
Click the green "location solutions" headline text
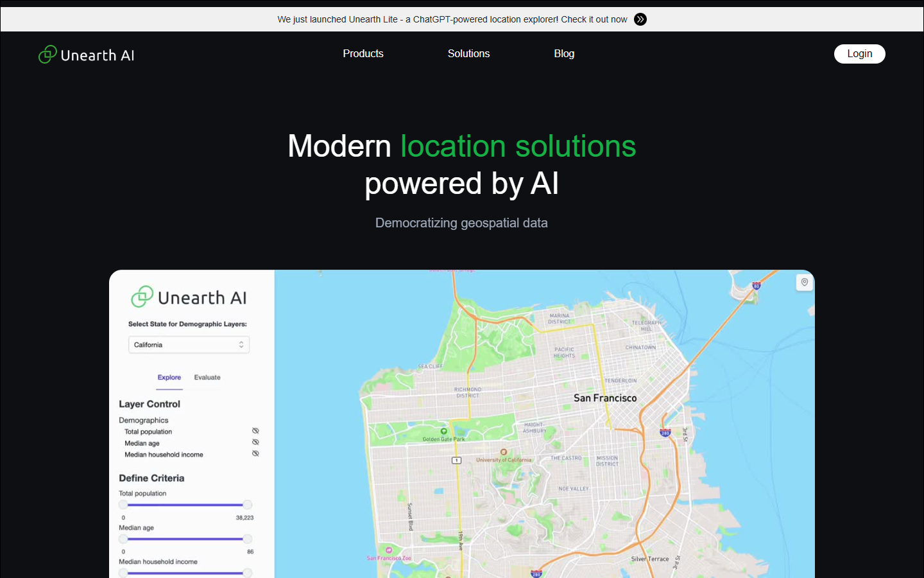[x=518, y=146]
